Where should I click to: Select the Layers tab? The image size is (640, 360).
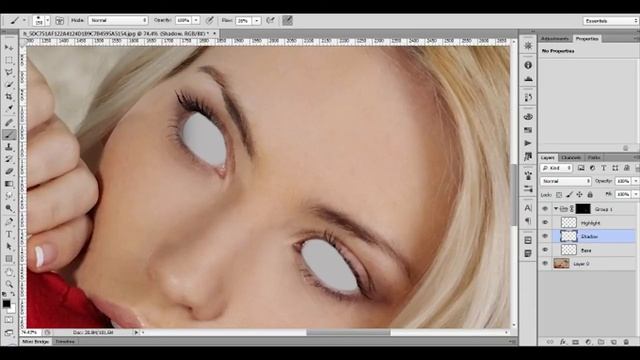[x=548, y=158]
